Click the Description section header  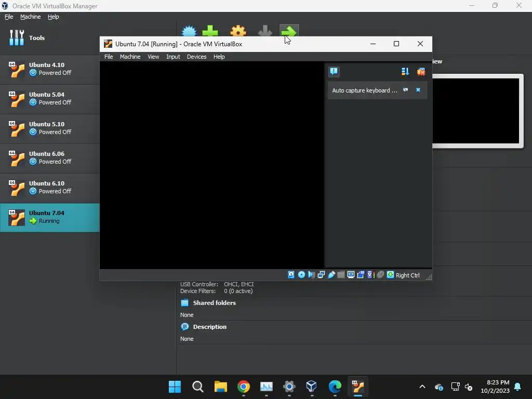click(210, 327)
